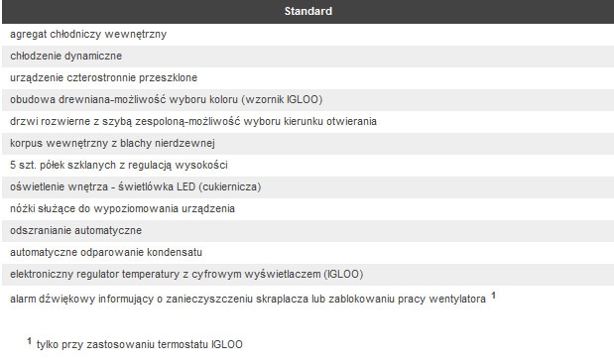
Task: Click the obudowa drewniana row text
Action: point(167,100)
